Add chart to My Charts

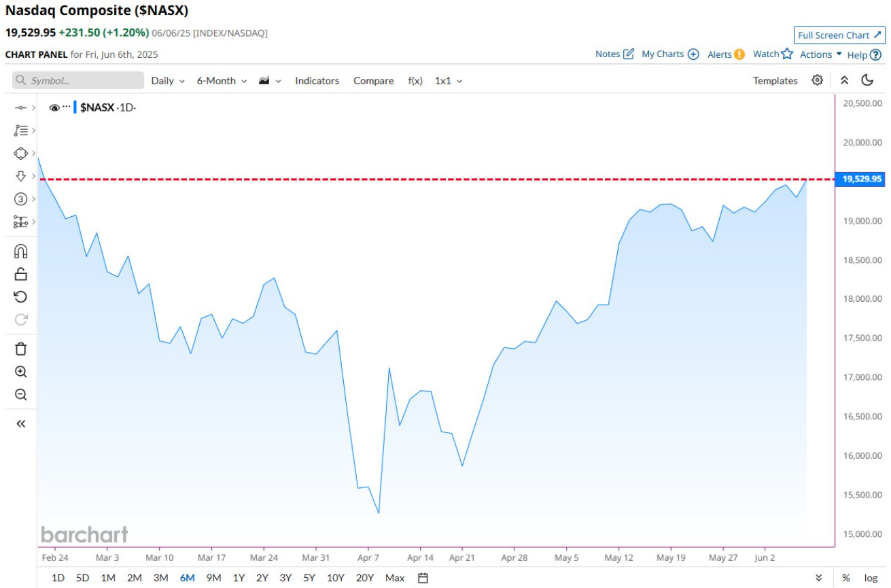[x=670, y=54]
